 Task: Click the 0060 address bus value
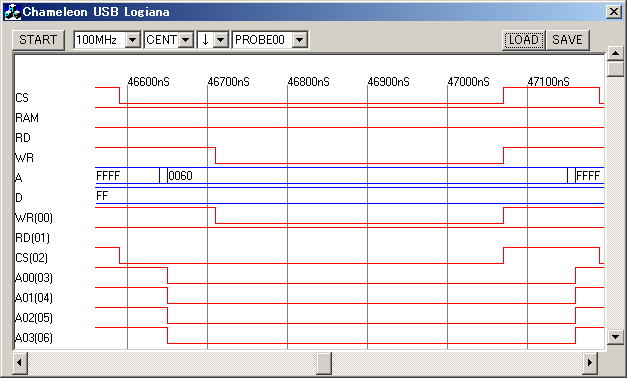pyautogui.click(x=180, y=176)
